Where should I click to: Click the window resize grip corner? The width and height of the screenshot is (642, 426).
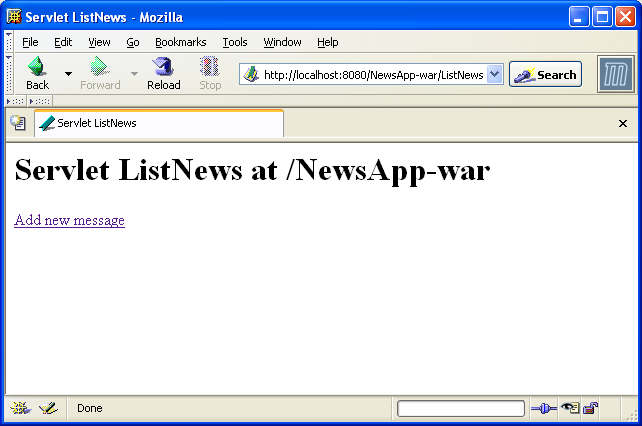(x=631, y=415)
